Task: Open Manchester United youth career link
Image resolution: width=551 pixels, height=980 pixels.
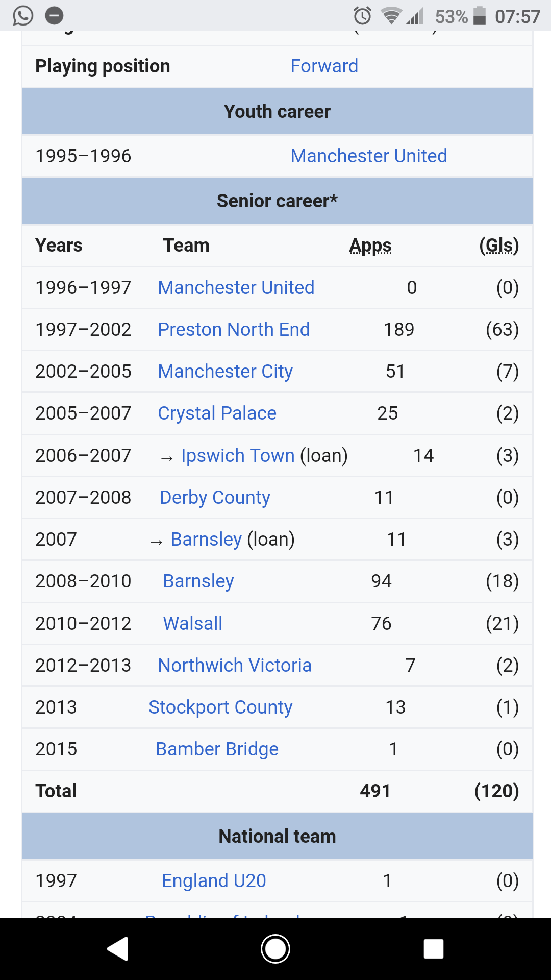Action: point(368,156)
